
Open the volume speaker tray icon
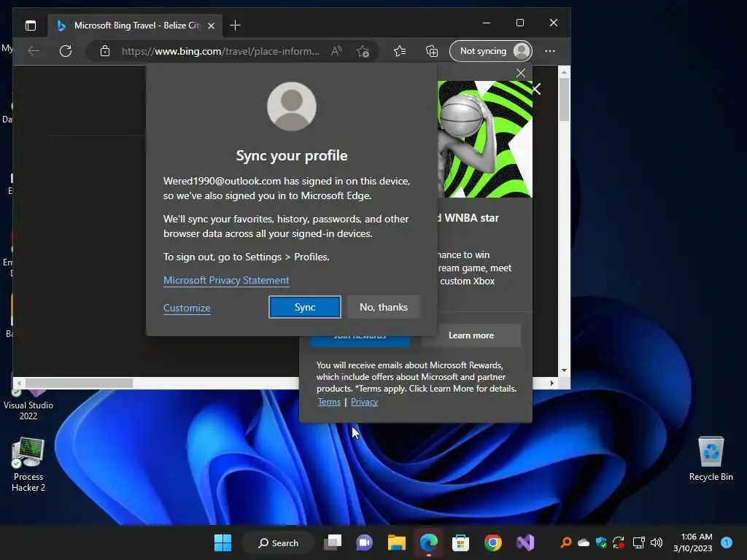(x=657, y=542)
